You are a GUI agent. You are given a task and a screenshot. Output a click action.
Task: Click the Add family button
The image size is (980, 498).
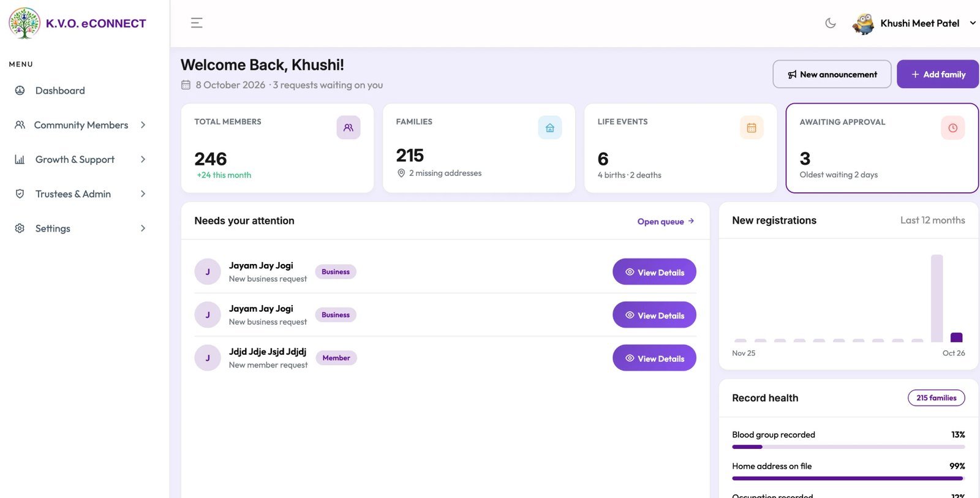coord(938,74)
